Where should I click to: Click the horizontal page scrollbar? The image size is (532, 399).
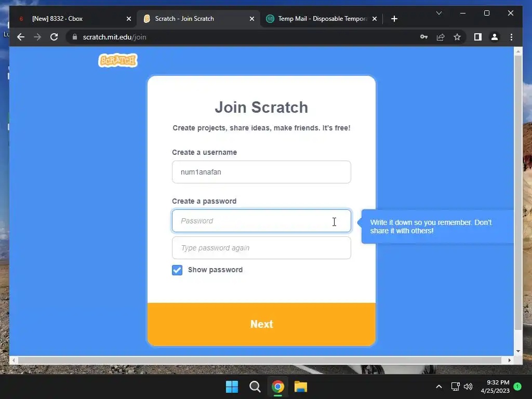point(260,360)
